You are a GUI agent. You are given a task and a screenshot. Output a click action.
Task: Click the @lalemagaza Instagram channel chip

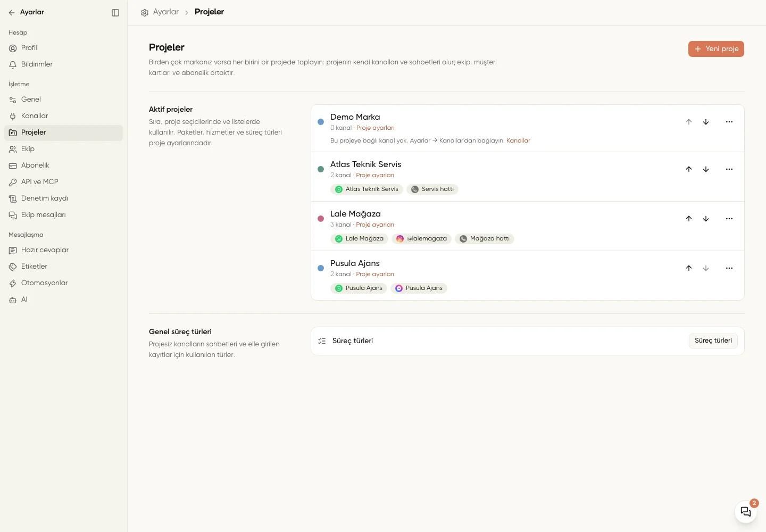click(421, 239)
